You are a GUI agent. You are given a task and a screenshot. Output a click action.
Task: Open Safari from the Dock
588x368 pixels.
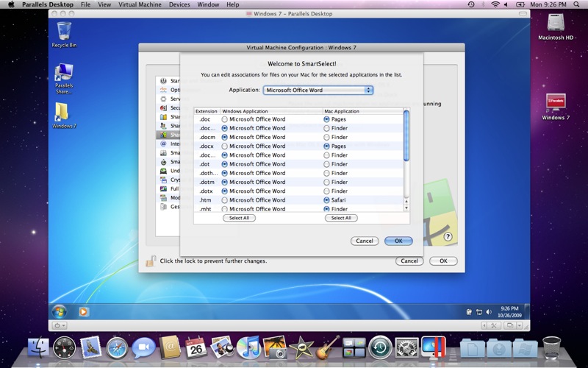pos(117,347)
